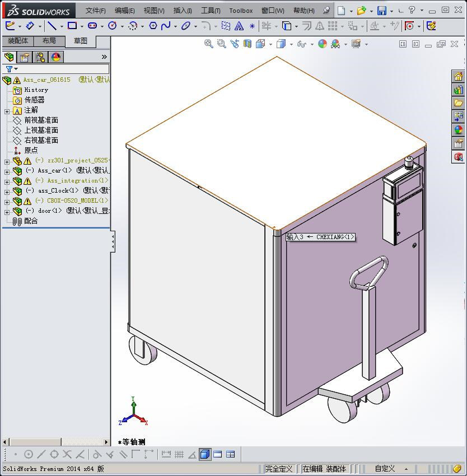Expand the zz301_project_0525 component

pos(7,162)
